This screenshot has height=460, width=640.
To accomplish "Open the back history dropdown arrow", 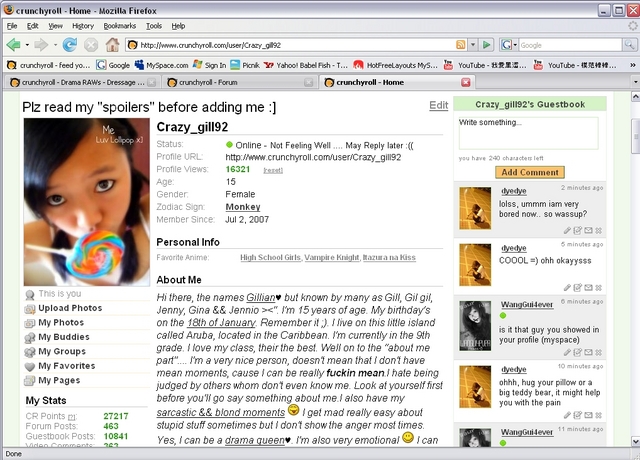I will tap(27, 45).
